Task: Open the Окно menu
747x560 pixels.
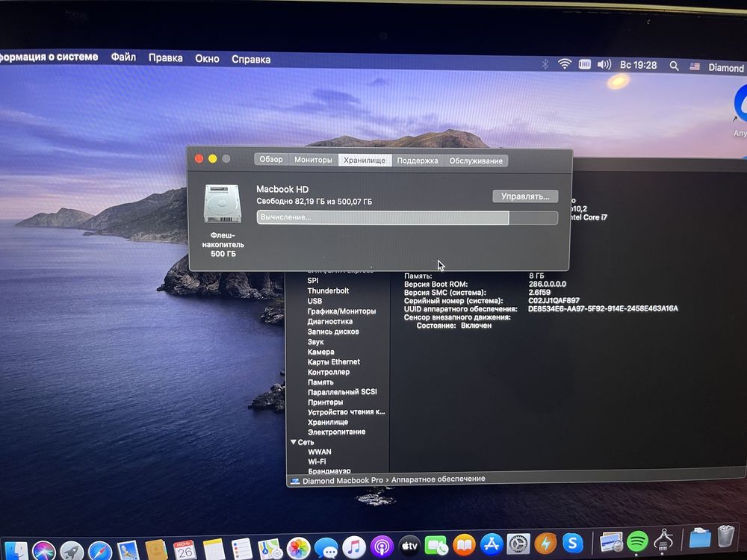Action: click(207, 58)
